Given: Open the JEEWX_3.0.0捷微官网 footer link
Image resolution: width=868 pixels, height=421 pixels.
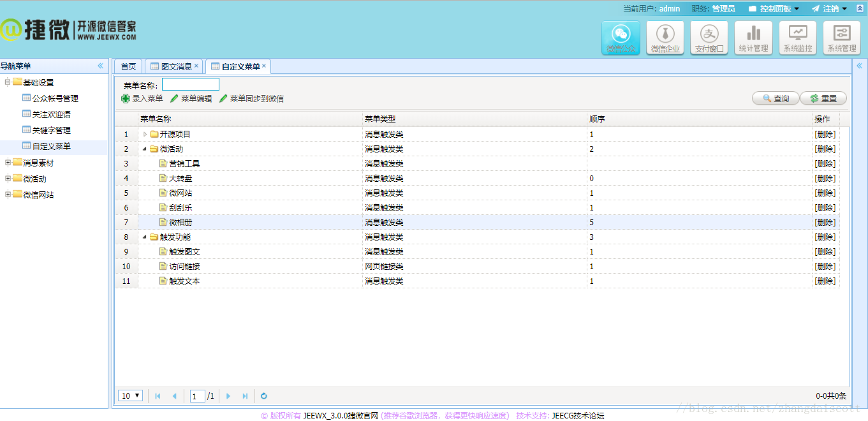Looking at the screenshot, I should [341, 416].
